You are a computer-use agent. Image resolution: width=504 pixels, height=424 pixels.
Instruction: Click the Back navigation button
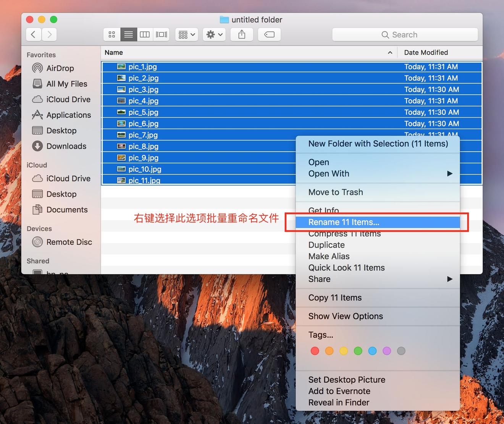34,34
